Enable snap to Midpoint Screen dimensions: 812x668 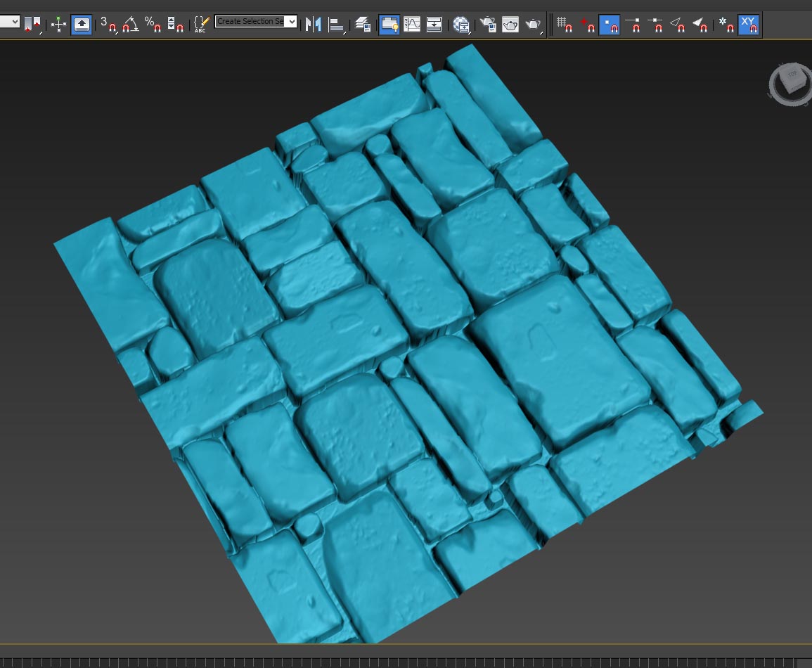coord(656,25)
